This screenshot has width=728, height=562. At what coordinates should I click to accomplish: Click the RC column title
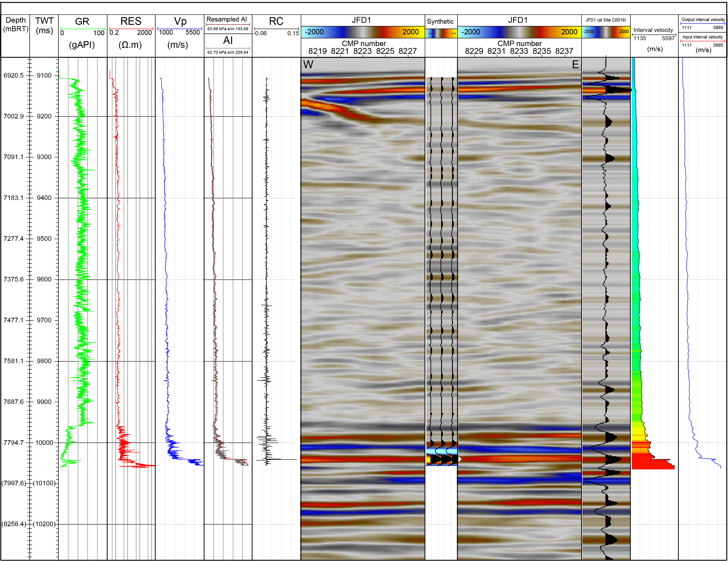(276, 21)
